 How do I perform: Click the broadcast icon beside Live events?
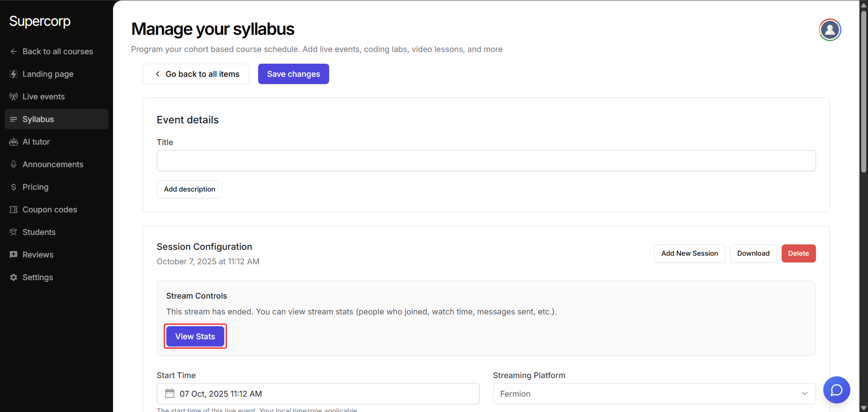[14, 97]
